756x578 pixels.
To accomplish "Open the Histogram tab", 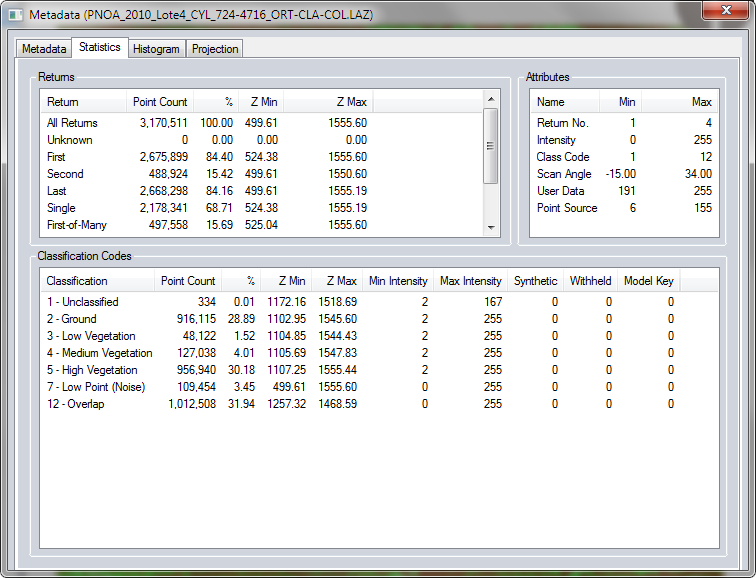I will 156,49.
